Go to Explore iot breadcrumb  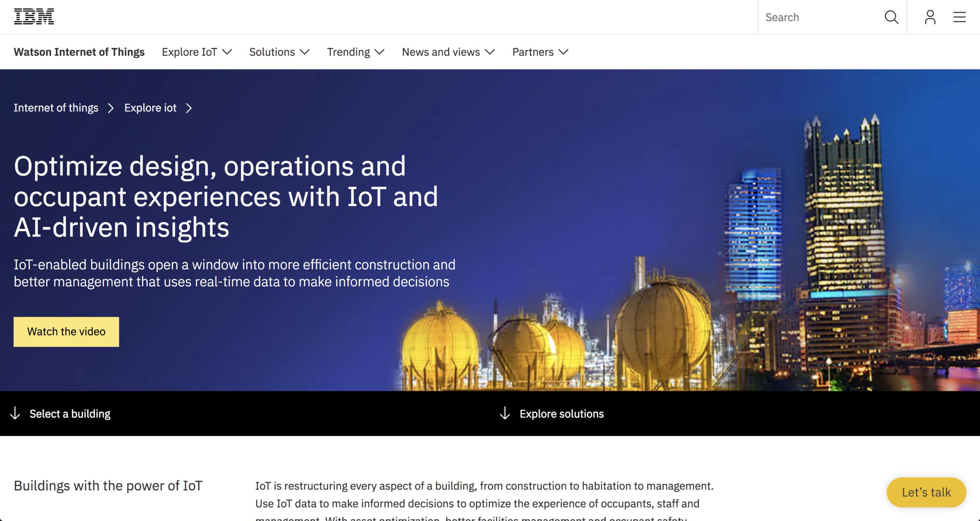(x=150, y=108)
